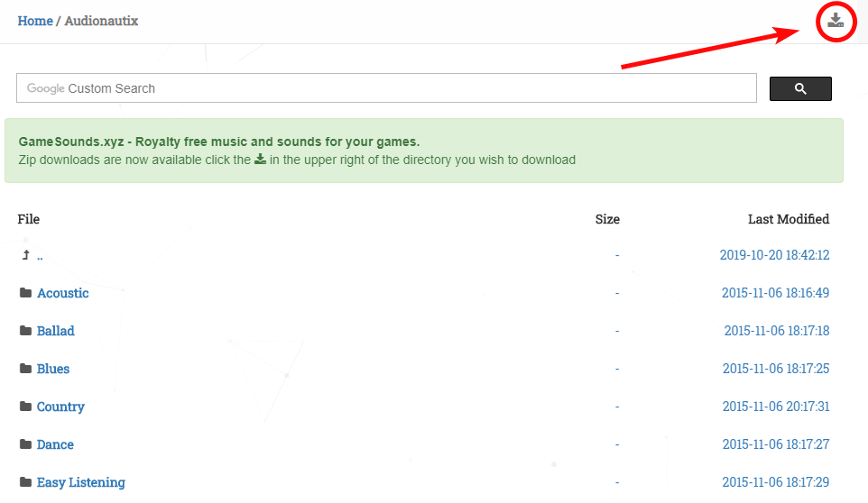868x503 pixels.
Task: Click the size dash in the Acoustic row
Action: (x=617, y=293)
